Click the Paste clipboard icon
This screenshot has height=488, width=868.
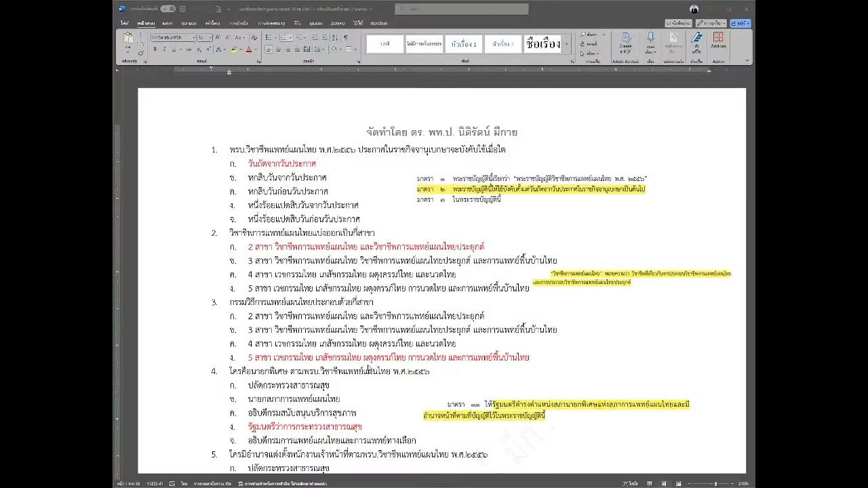(127, 38)
